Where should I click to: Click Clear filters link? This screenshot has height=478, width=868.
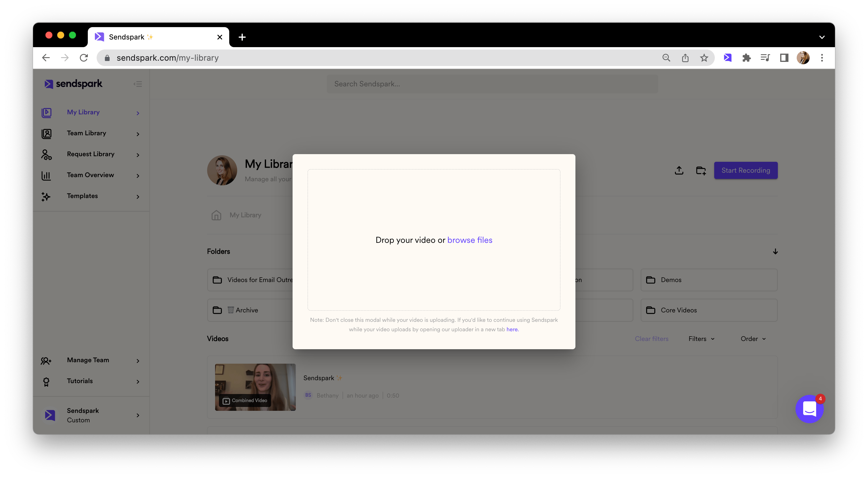click(651, 339)
